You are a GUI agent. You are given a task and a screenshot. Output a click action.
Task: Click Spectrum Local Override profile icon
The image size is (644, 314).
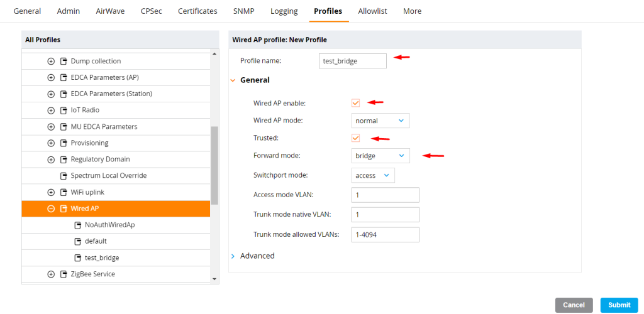[64, 176]
